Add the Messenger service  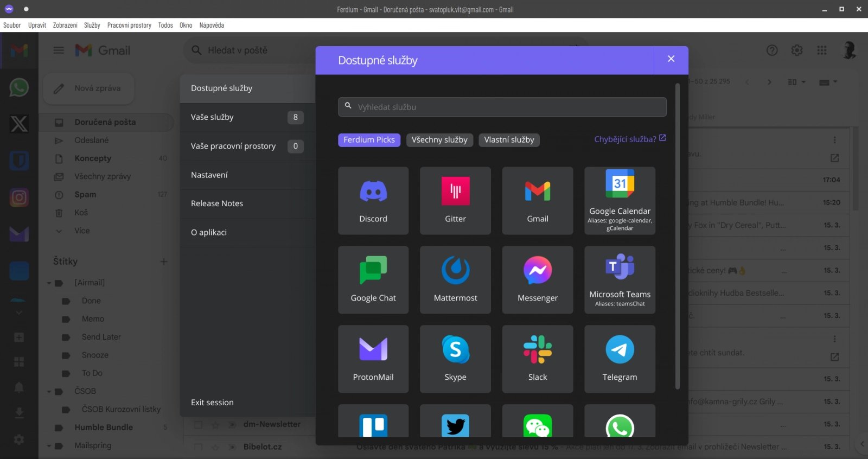[x=538, y=280]
